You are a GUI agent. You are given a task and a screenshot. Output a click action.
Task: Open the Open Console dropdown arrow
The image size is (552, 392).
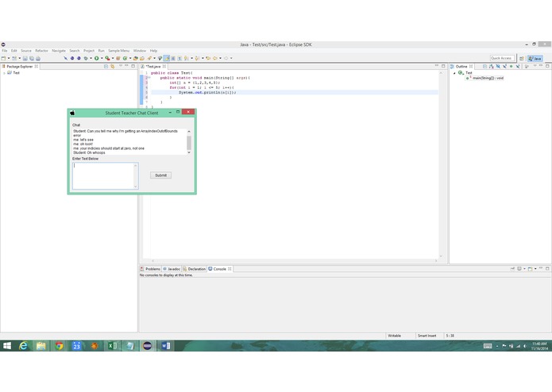pyautogui.click(x=535, y=268)
